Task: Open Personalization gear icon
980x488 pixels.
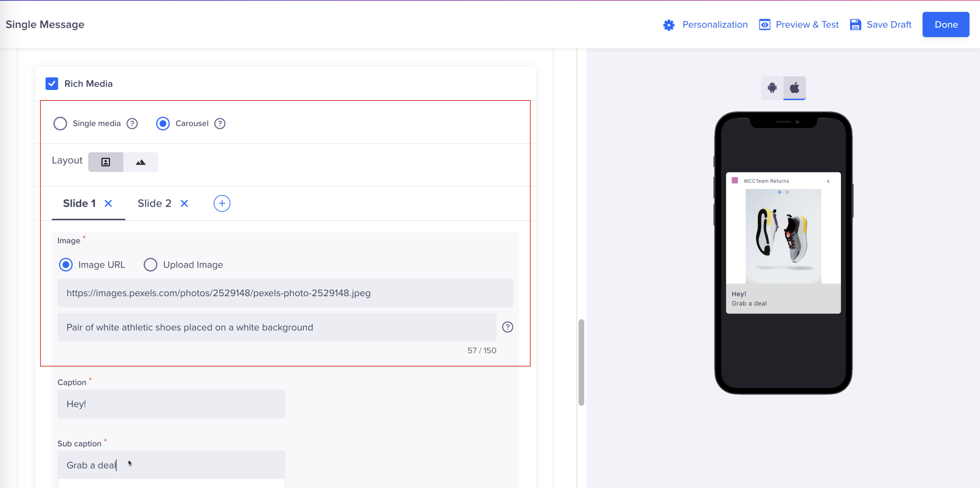Action: (x=668, y=25)
